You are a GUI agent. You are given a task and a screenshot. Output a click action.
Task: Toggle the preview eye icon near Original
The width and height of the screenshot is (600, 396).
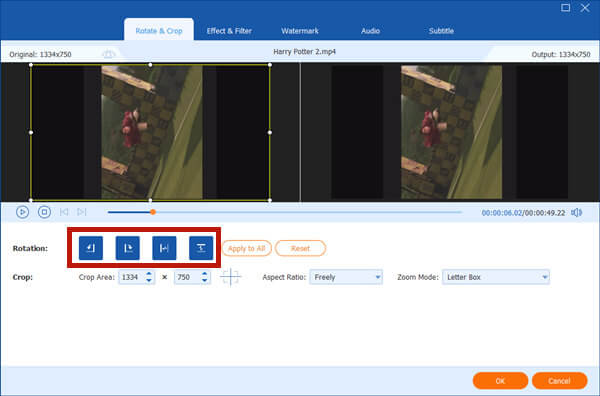109,54
